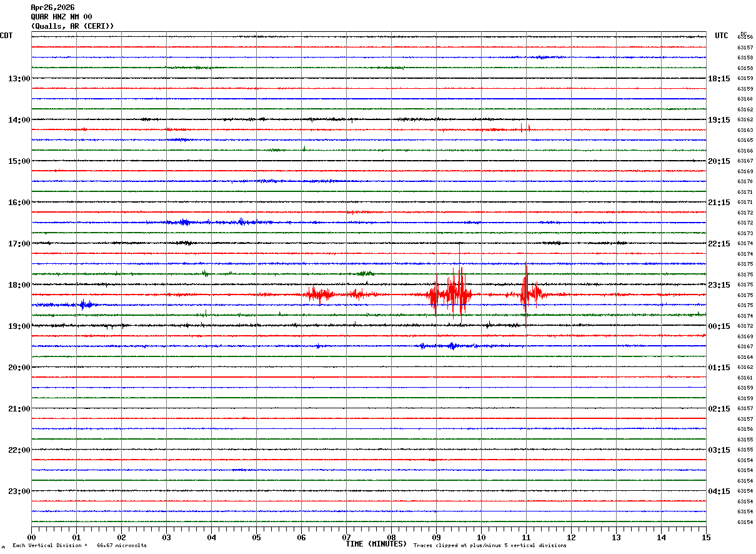Click minute 08 on the time axis
The image size is (756, 554).
tap(391, 537)
